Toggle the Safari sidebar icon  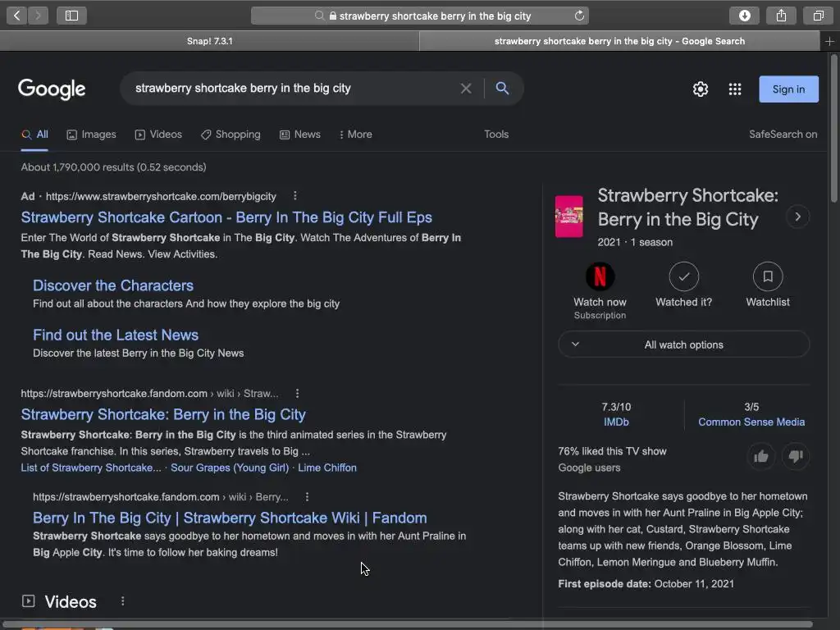(x=72, y=16)
